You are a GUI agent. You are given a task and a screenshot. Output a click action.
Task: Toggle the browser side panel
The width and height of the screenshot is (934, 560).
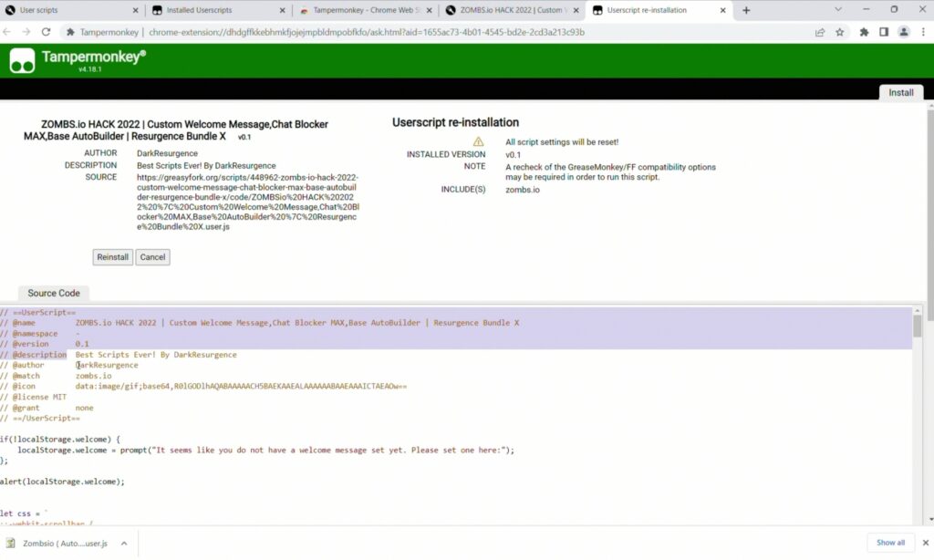[884, 32]
